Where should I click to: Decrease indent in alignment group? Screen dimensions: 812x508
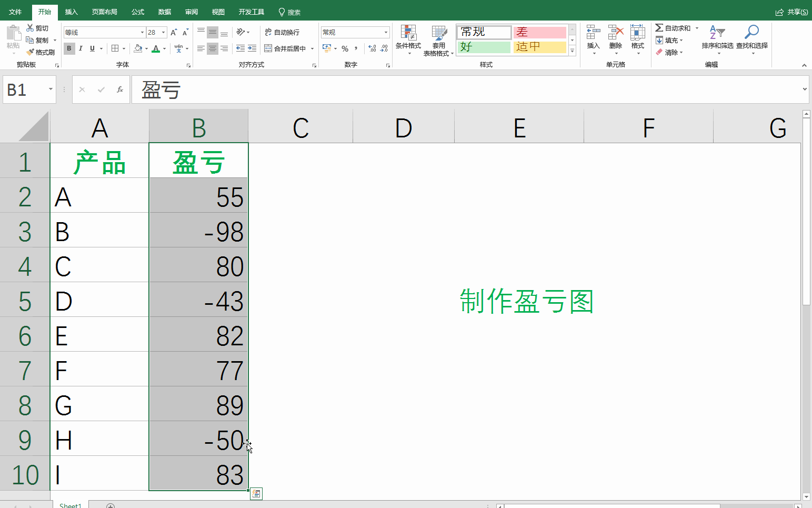pos(240,48)
